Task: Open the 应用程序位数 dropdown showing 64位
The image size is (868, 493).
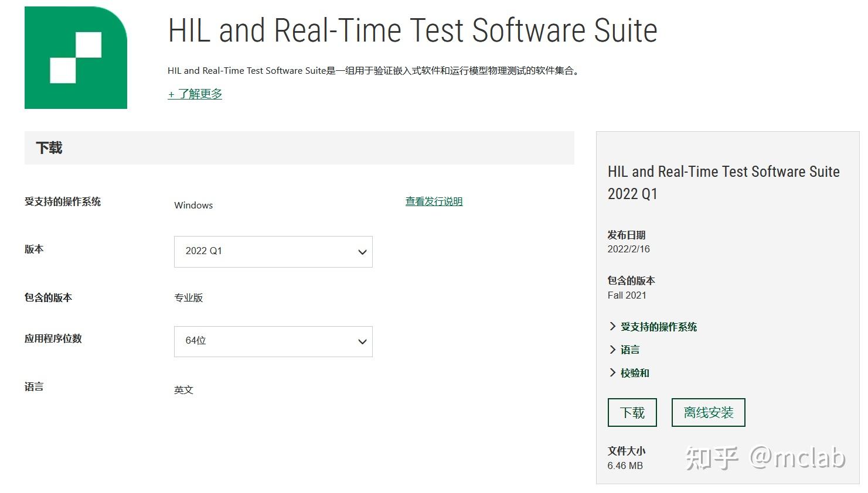Action: click(273, 341)
